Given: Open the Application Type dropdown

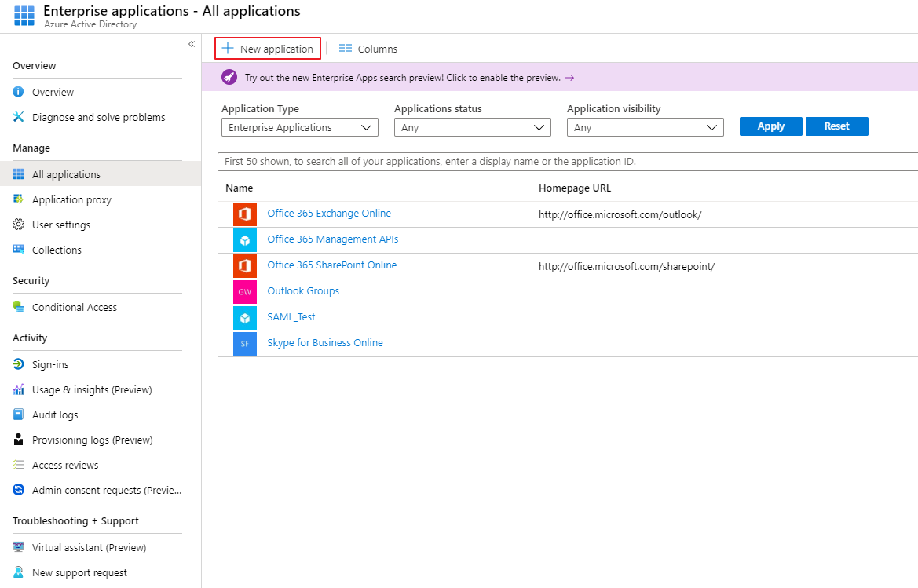Looking at the screenshot, I should pyautogui.click(x=299, y=127).
